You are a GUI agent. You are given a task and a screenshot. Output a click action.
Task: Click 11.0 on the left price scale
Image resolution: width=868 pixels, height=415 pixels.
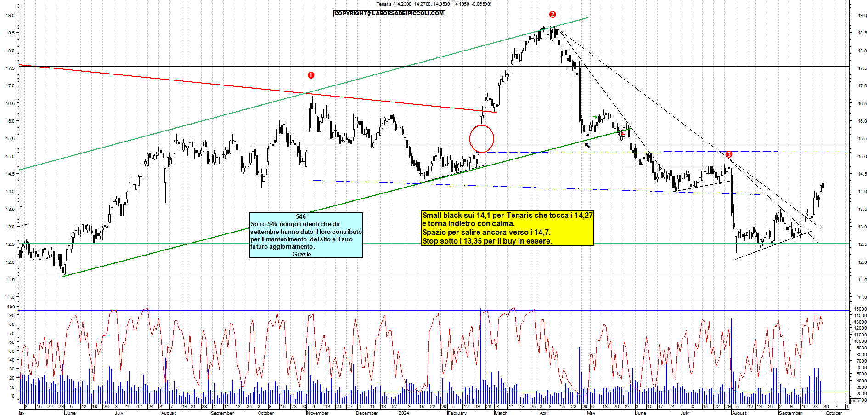(10, 297)
